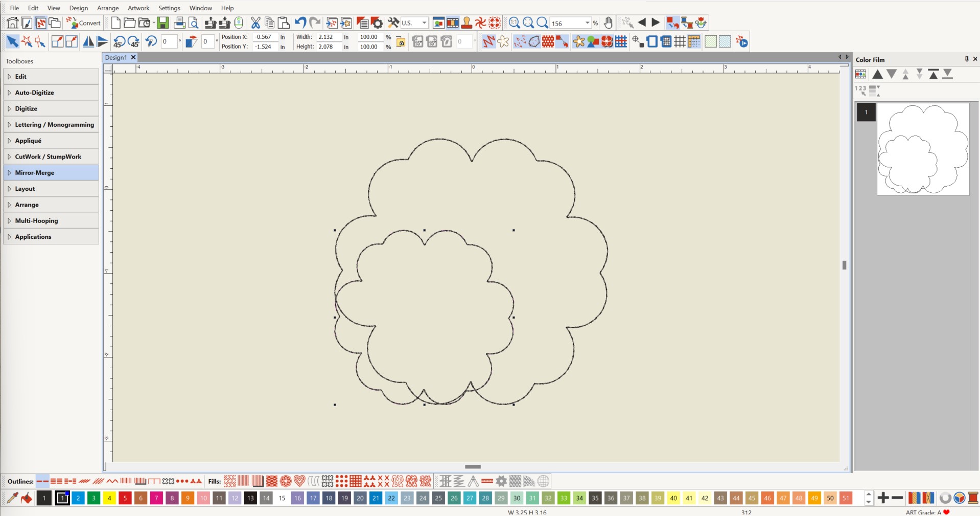
Task: Save the design with the green floppy icon
Action: tap(162, 23)
